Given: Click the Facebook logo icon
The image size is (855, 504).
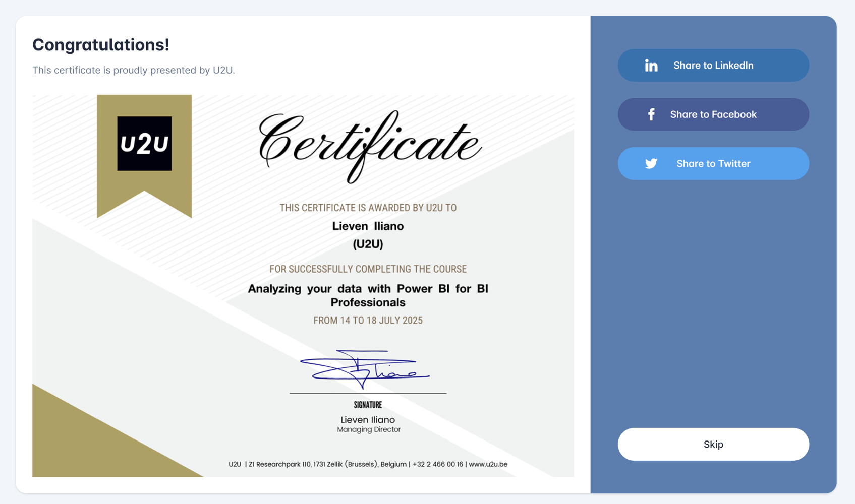Looking at the screenshot, I should point(651,114).
